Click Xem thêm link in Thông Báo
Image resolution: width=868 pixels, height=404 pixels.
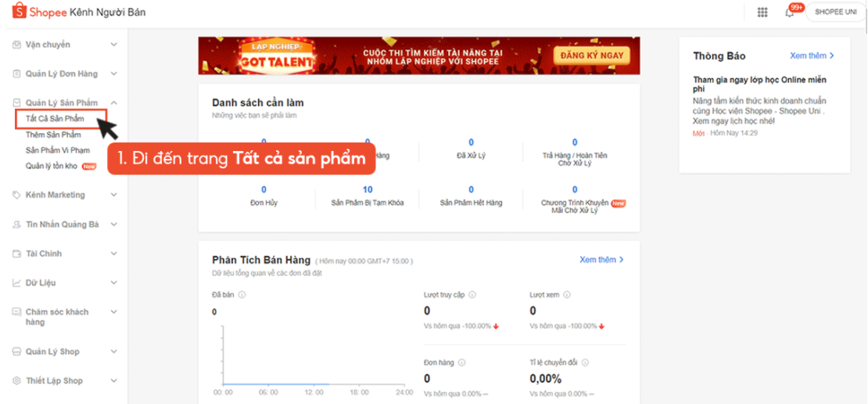coord(812,56)
